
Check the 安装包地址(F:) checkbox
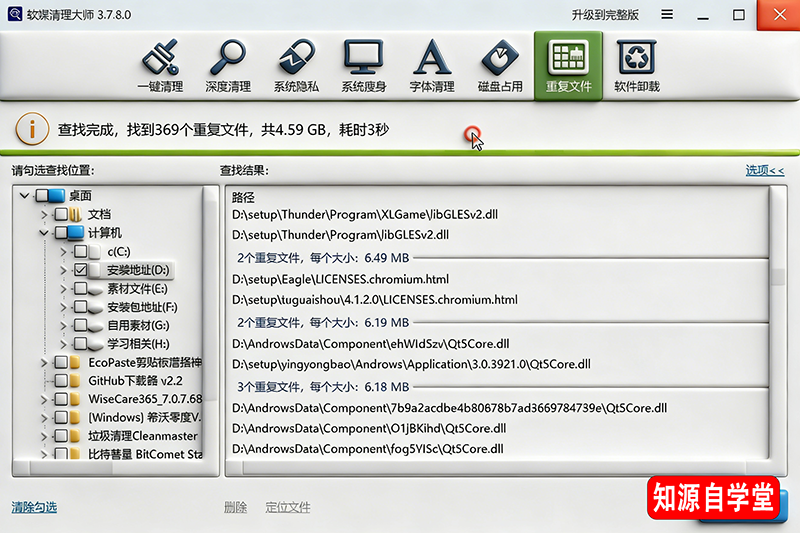coord(80,307)
